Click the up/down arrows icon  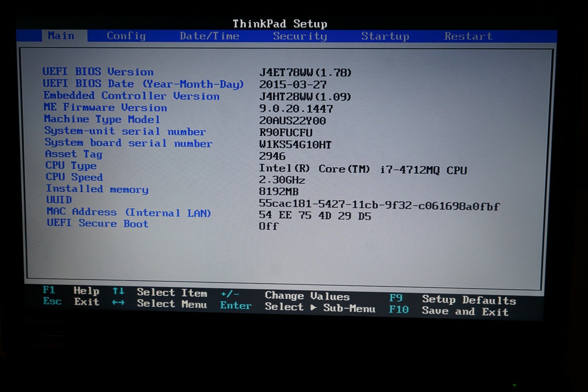click(118, 291)
